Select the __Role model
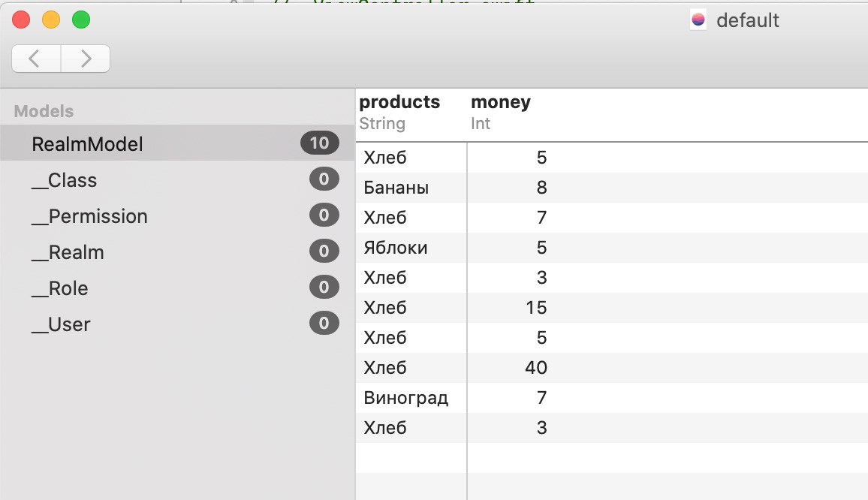 pyautogui.click(x=60, y=288)
